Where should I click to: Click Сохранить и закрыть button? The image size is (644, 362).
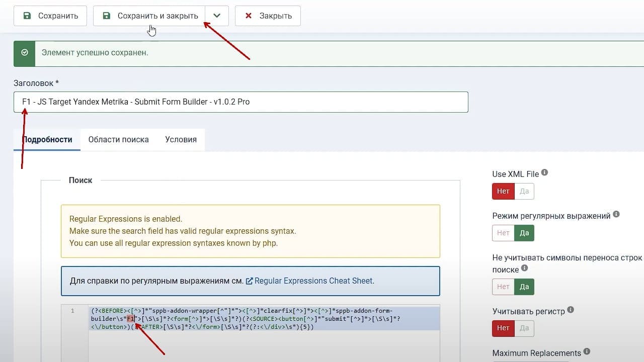pyautogui.click(x=149, y=16)
